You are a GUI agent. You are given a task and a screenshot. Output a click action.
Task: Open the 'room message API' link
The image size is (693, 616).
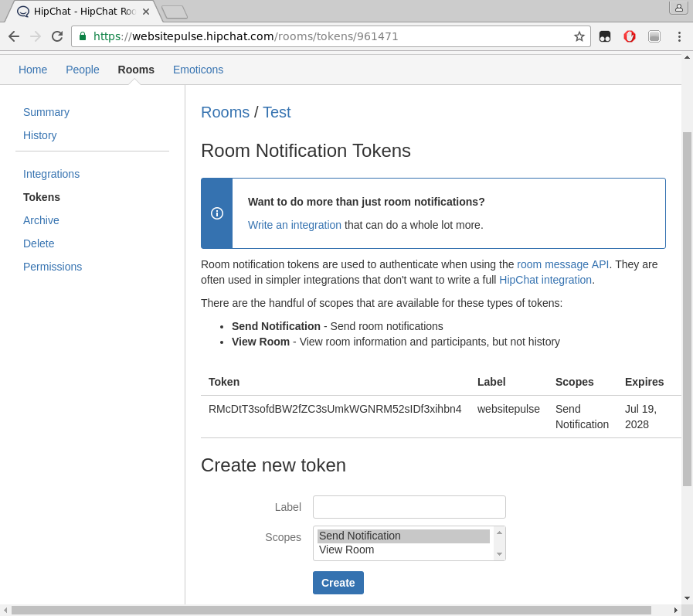pos(562,264)
